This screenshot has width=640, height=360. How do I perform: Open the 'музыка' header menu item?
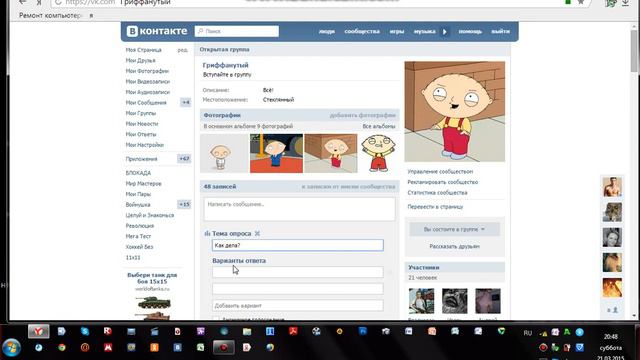click(x=424, y=31)
